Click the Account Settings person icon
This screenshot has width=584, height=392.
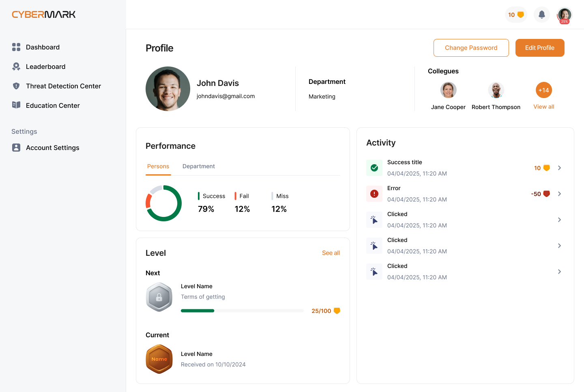point(16,148)
